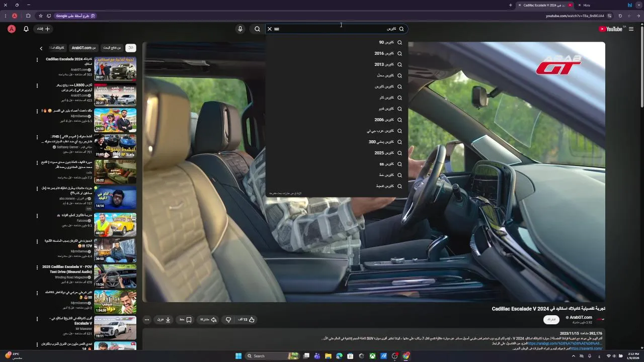The width and height of the screenshot is (644, 362).
Task: Click the 2025 Cadillac Escalade-V POV video title
Action: 67,269
